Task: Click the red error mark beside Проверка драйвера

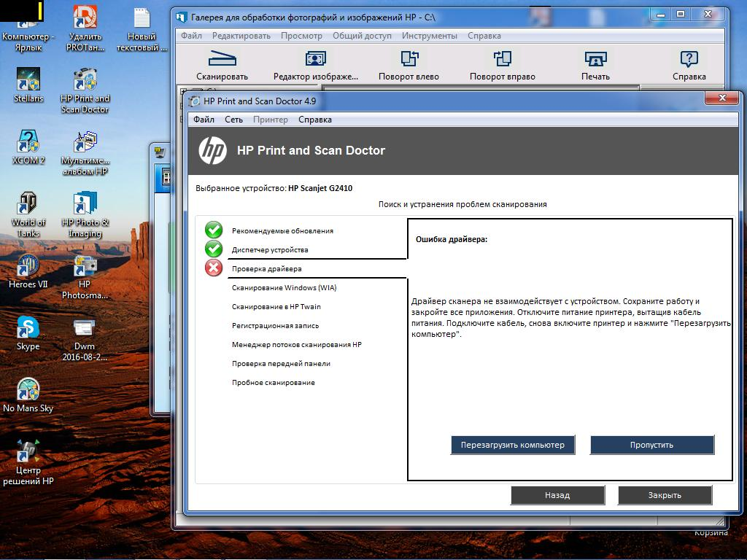Action: (214, 268)
